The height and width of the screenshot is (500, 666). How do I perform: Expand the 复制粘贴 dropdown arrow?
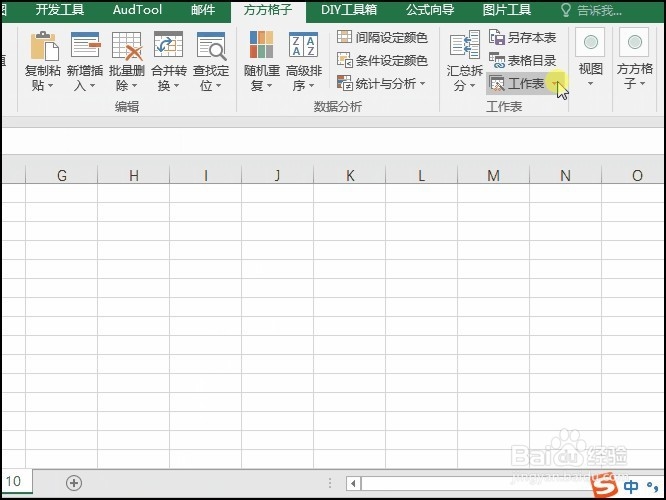pyautogui.click(x=51, y=86)
